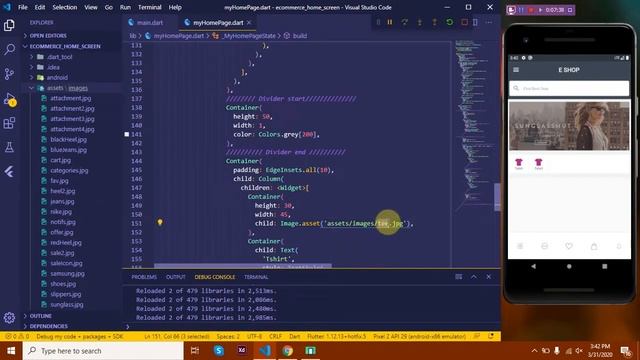Select sunglass.jpg in the explorer
The image size is (640, 360).
67,304
